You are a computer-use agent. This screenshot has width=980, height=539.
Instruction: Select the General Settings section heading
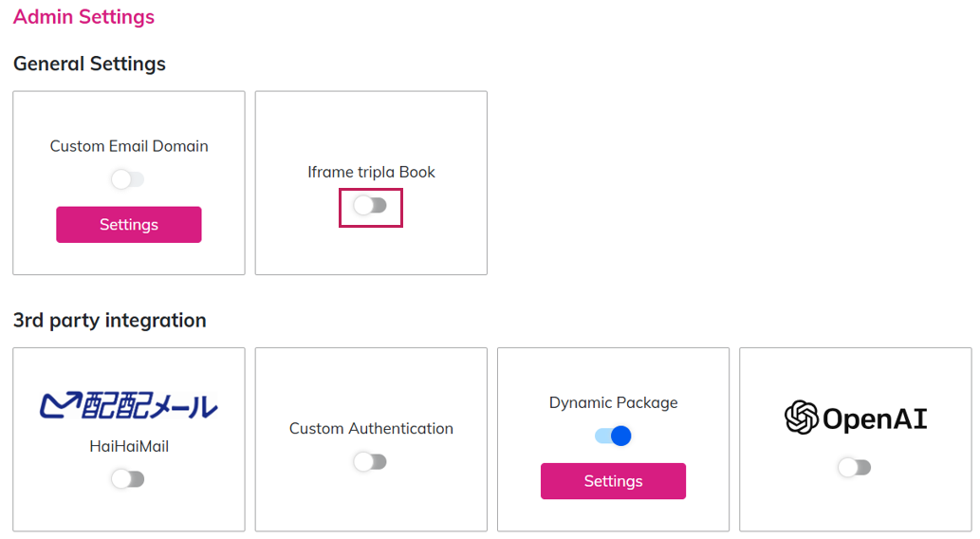[x=89, y=64]
